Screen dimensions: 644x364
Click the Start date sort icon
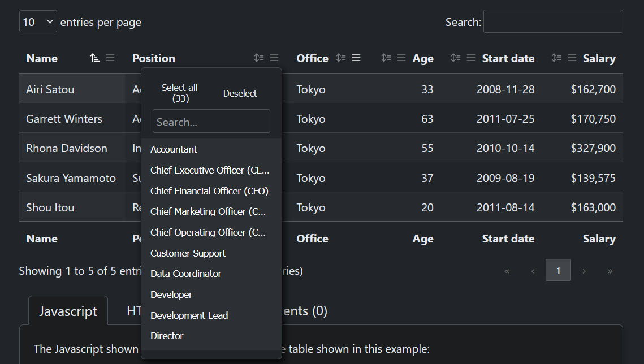coord(456,58)
